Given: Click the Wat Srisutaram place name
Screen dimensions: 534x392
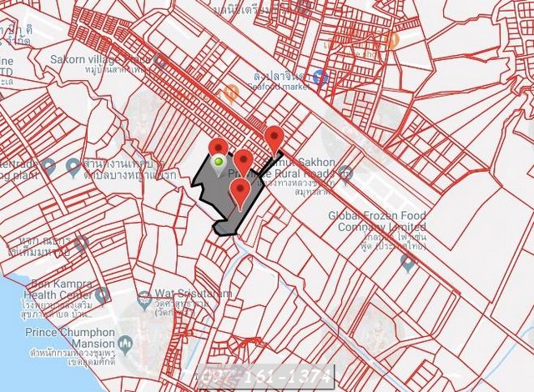Looking at the screenshot, I should (x=193, y=294).
